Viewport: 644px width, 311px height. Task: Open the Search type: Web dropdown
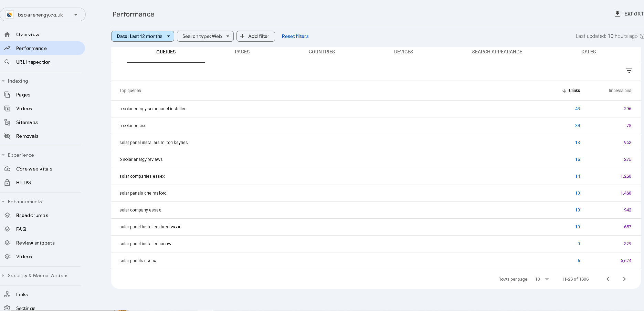[205, 36]
